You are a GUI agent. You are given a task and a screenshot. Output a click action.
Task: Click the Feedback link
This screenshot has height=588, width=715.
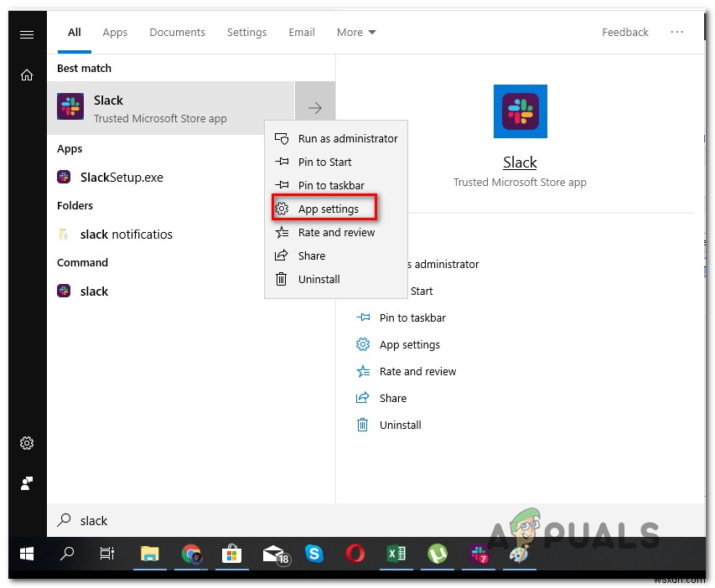pyautogui.click(x=624, y=33)
